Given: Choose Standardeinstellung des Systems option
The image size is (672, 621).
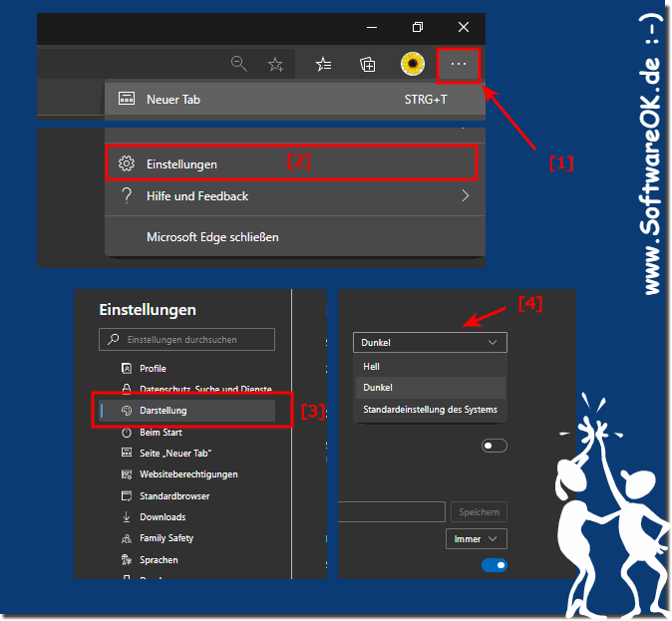Looking at the screenshot, I should pos(431,410).
